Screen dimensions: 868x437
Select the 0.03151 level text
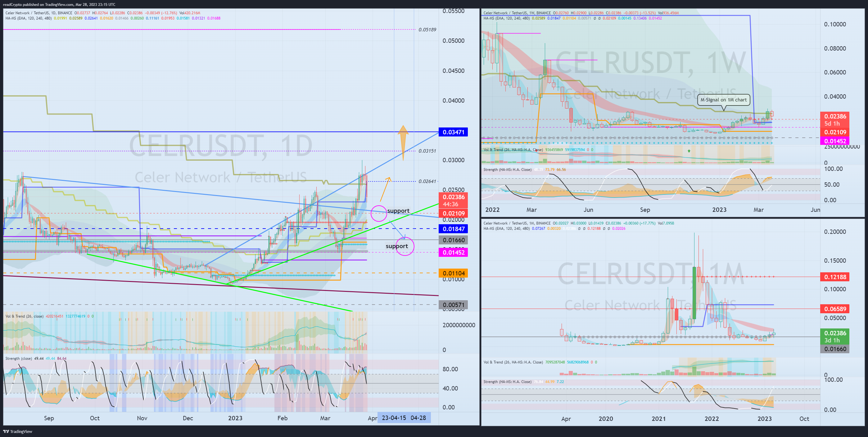pos(427,151)
